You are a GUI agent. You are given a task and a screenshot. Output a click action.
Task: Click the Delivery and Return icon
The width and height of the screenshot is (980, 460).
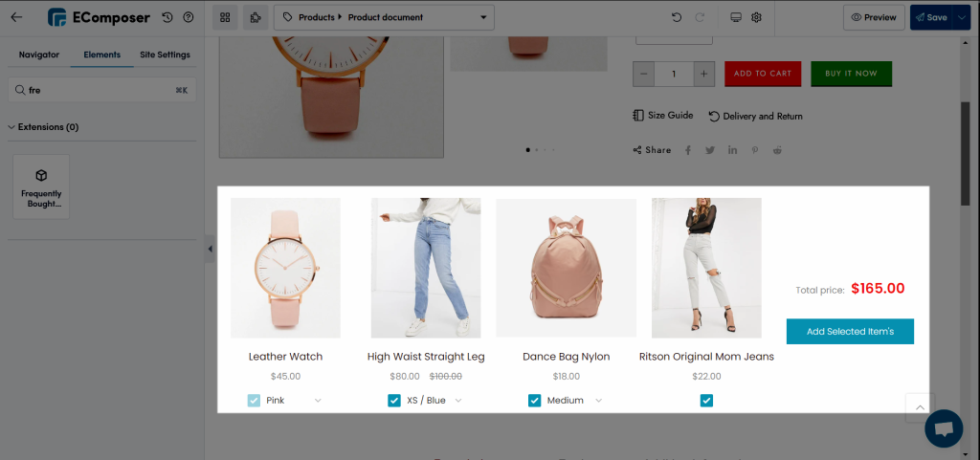(x=714, y=116)
